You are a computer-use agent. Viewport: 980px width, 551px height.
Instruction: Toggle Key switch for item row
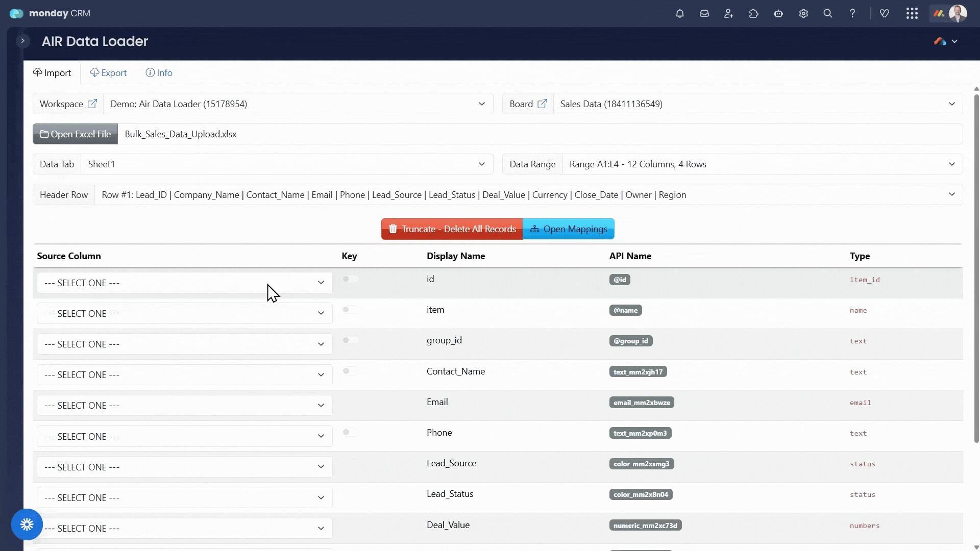pos(351,310)
